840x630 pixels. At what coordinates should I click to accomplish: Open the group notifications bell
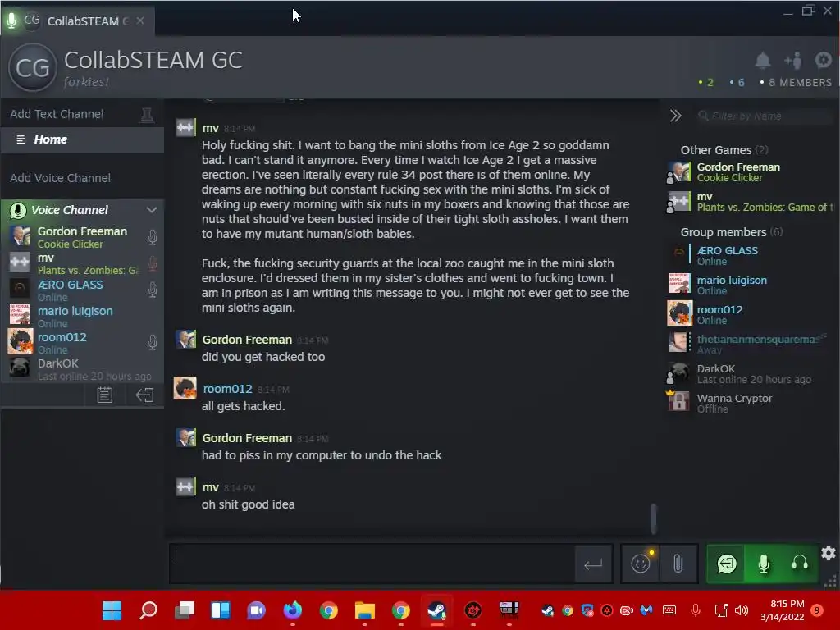coord(762,61)
